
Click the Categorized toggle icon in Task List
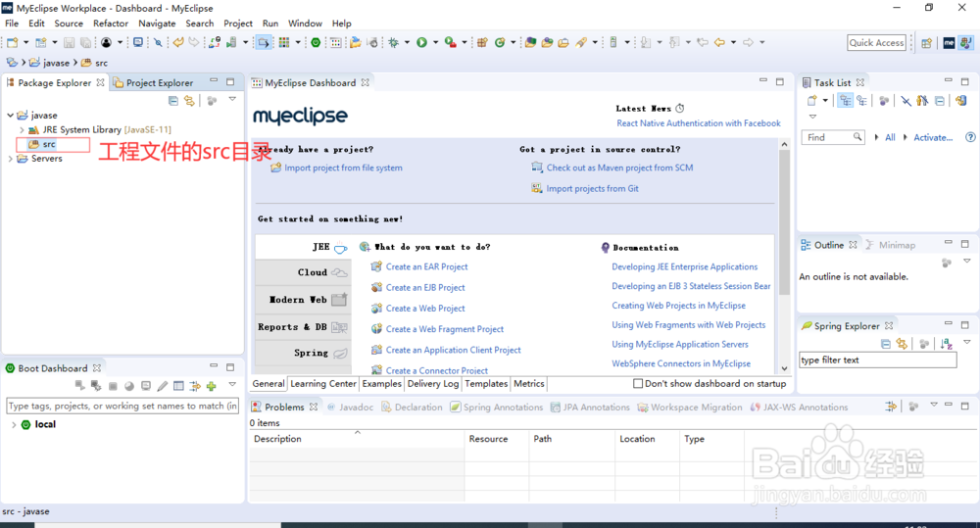point(846,101)
